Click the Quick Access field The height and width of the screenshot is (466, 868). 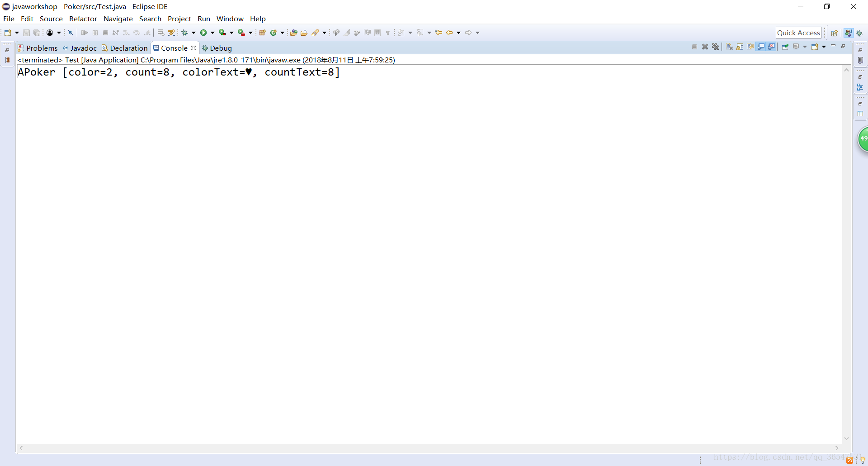(x=798, y=33)
